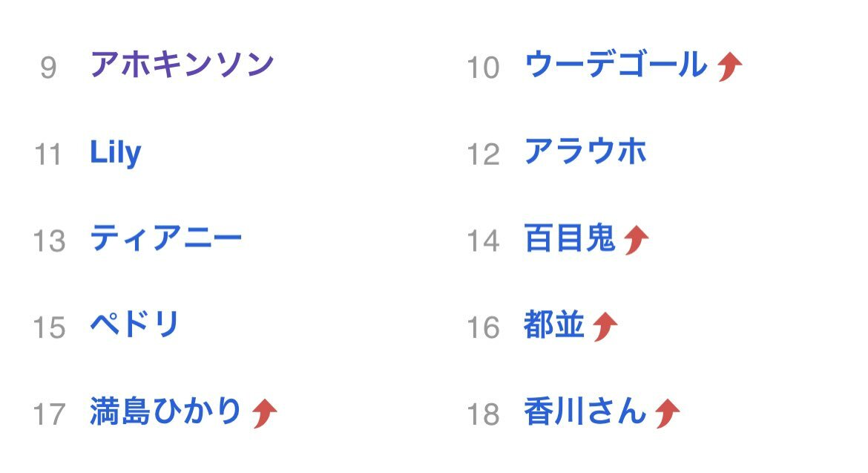Viewport: 868px width, 473px height.
Task: Open the アホキンソン trending link
Action: click(182, 65)
